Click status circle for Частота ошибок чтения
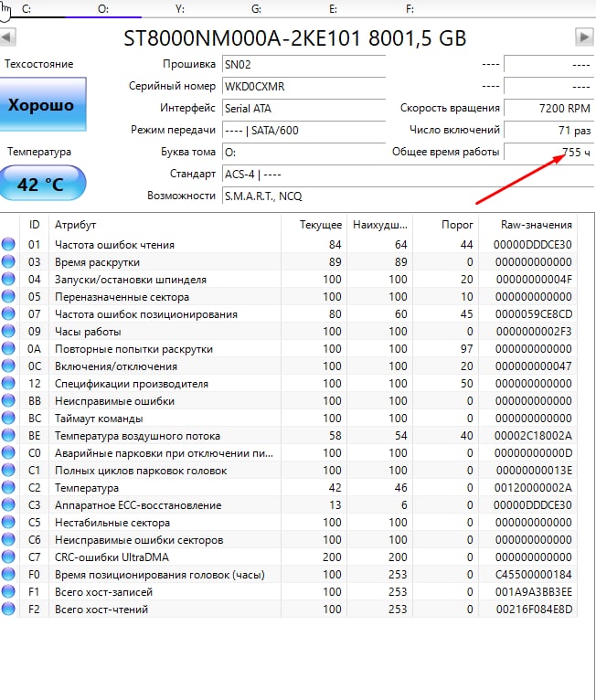Viewport: 596px width, 700px height. pos(8,244)
